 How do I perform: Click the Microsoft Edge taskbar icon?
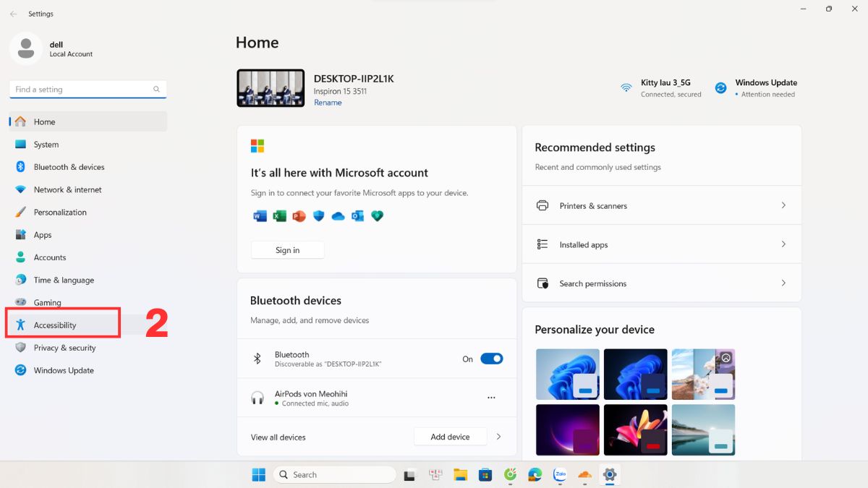click(535, 475)
